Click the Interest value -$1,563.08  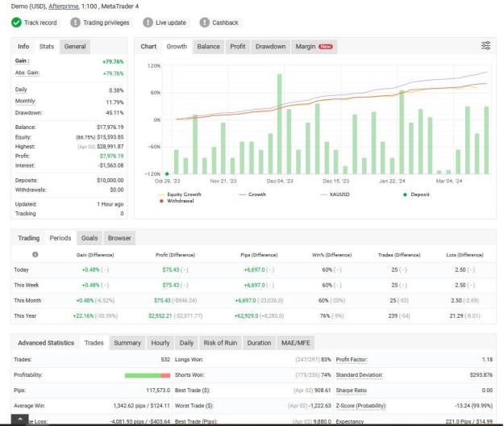[111, 165]
